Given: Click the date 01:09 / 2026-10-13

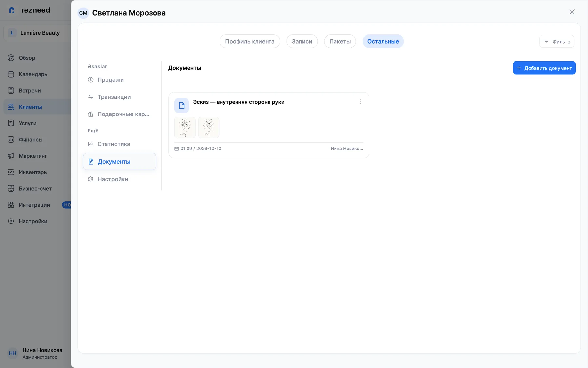Looking at the screenshot, I should (201, 149).
